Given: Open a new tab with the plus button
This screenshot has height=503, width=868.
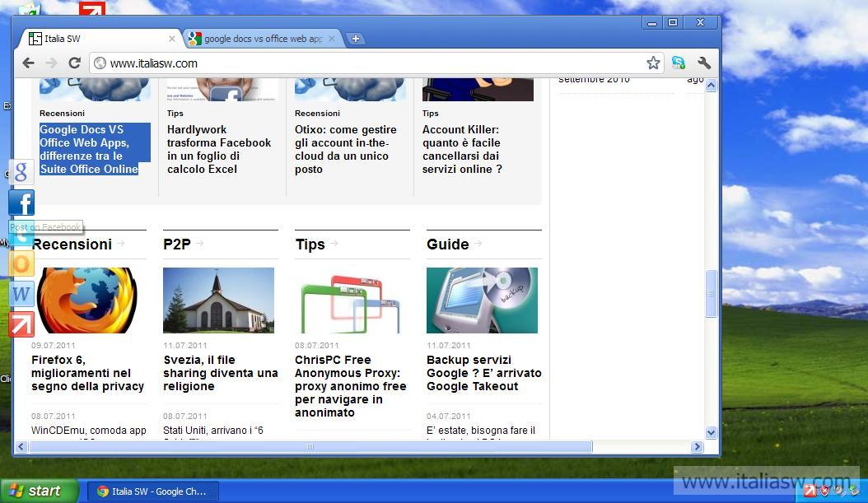Looking at the screenshot, I should (x=356, y=39).
